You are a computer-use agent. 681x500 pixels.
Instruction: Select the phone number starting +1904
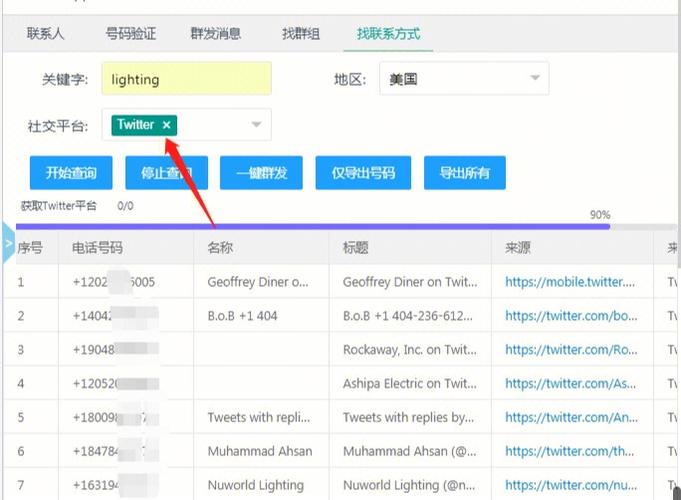[116, 350]
